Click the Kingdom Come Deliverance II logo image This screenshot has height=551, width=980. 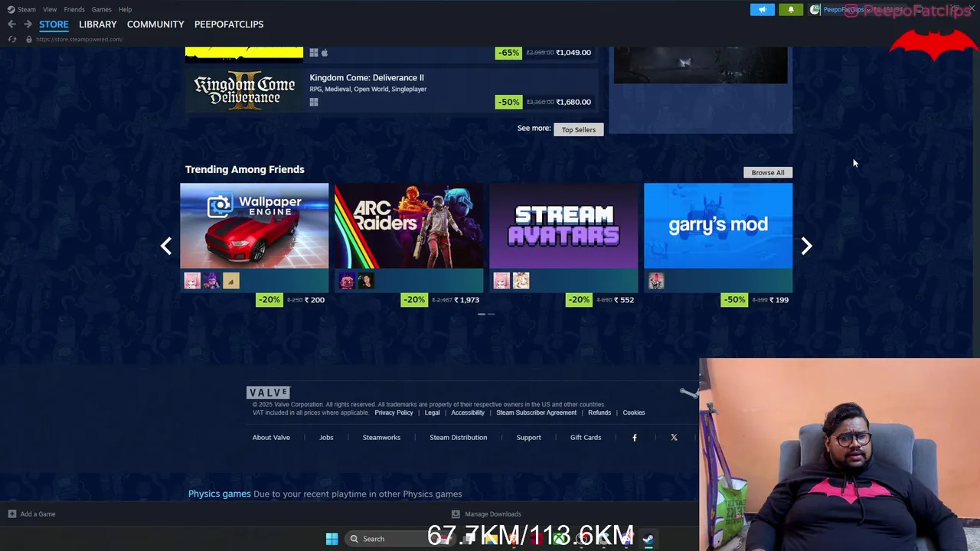click(x=244, y=90)
